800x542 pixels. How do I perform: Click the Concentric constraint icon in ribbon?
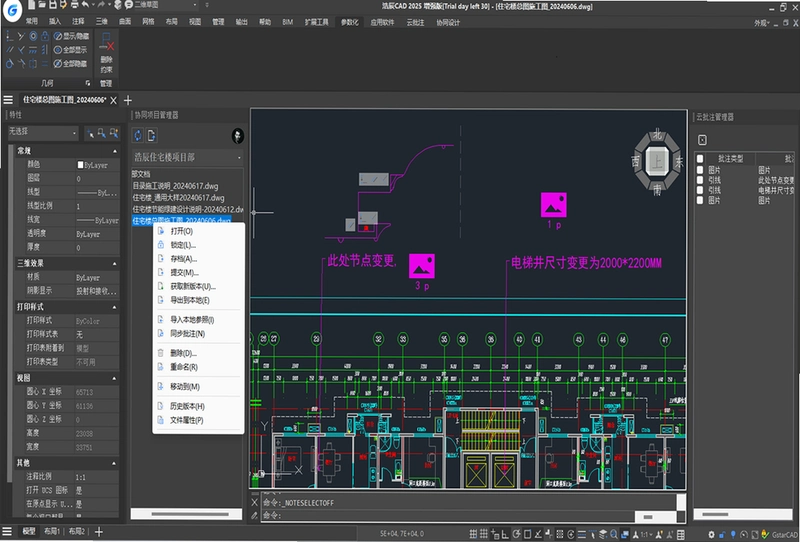[33, 36]
